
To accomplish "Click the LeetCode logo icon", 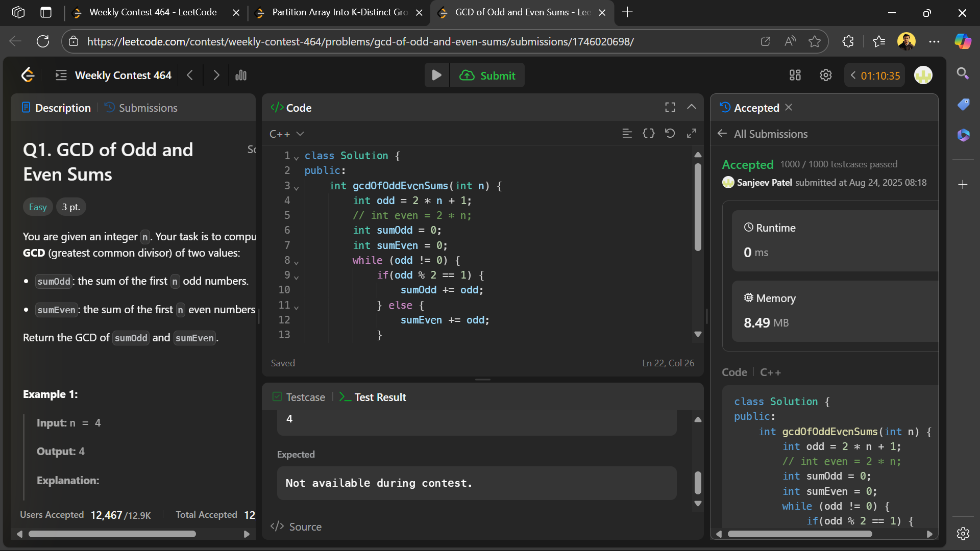I will pyautogui.click(x=28, y=76).
